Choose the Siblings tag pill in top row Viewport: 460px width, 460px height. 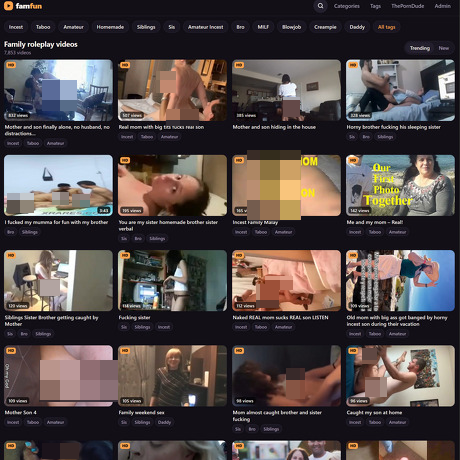(x=146, y=27)
